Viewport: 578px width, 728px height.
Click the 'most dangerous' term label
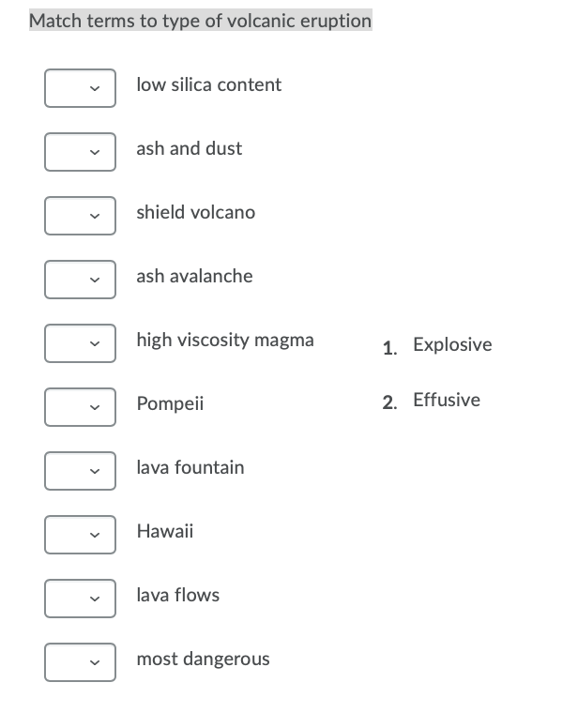click(203, 659)
